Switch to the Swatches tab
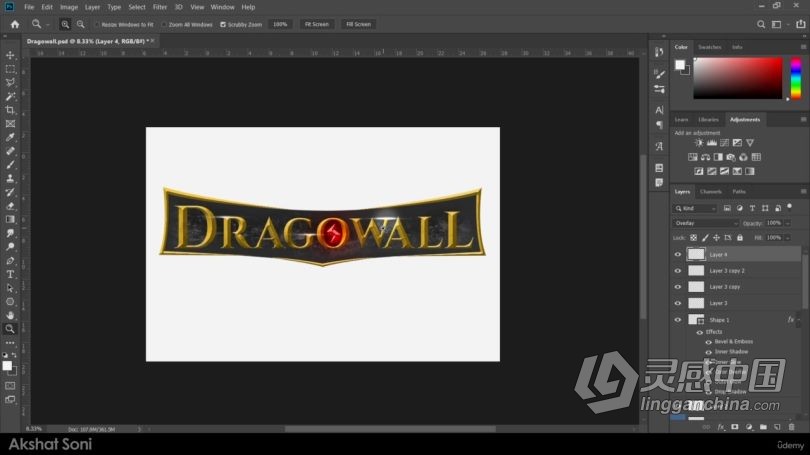This screenshot has height=455, width=810. [x=709, y=47]
